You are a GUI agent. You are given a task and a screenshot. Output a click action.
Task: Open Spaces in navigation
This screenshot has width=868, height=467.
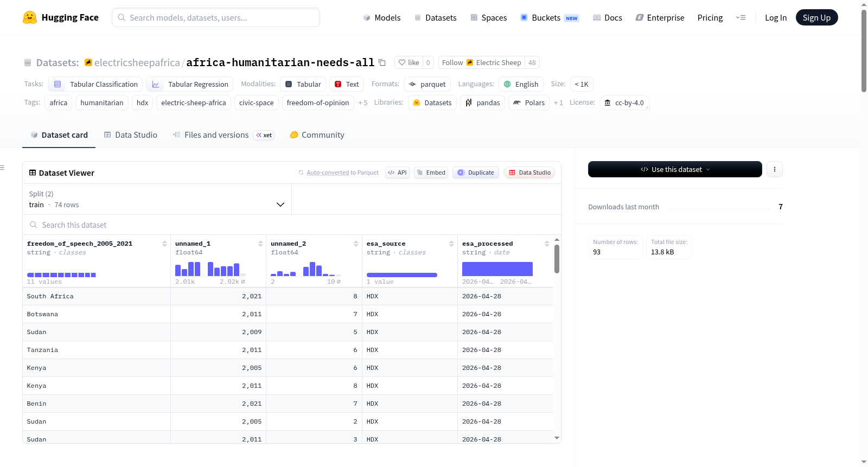[x=488, y=17]
